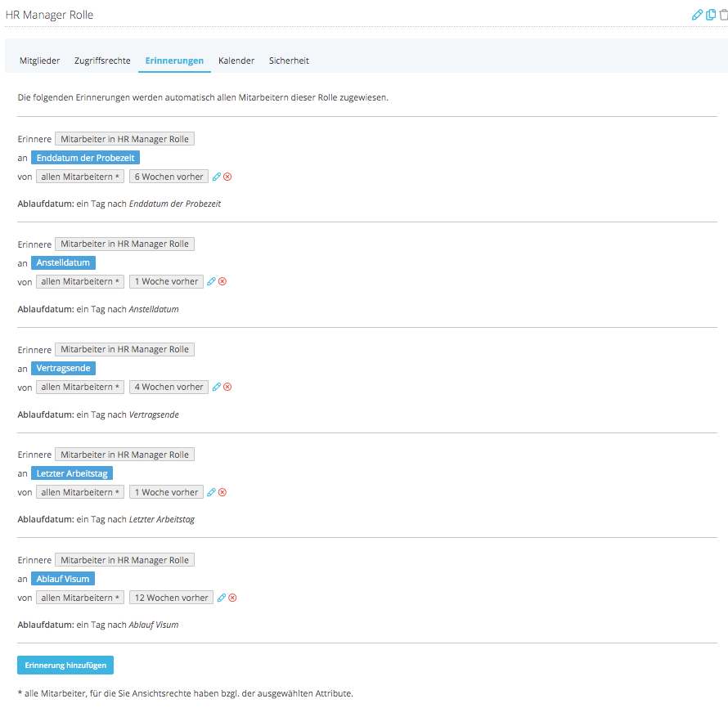Click Mitarbeiter in HR Manager Rolle tag, Probezeit reminder
Image resolution: width=728 pixels, height=708 pixels.
[x=124, y=139]
